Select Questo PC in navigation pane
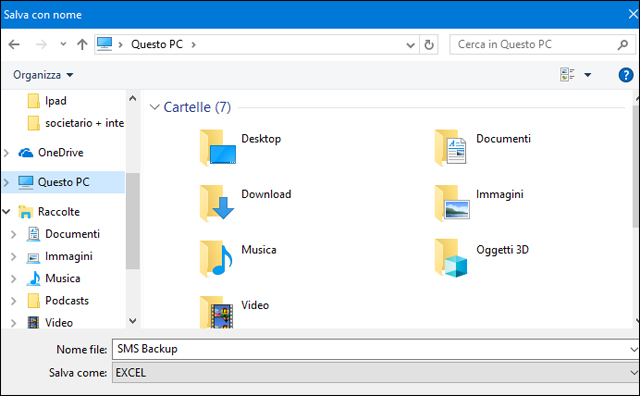Image resolution: width=640 pixels, height=396 pixels. [x=63, y=182]
